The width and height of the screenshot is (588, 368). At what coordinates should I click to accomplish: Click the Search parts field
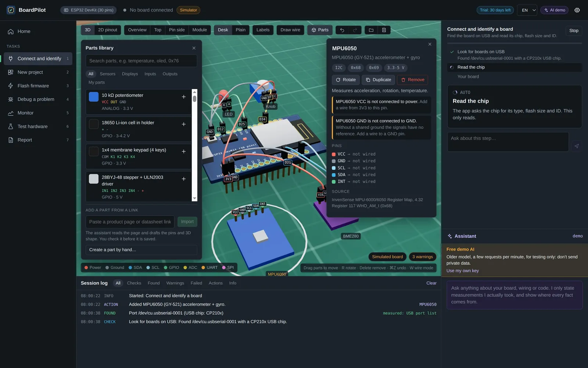[x=141, y=61]
